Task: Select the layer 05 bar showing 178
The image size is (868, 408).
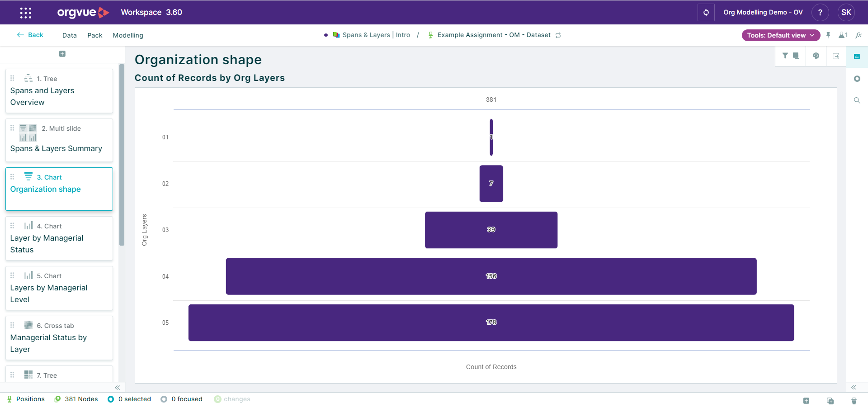Action: [x=491, y=323]
